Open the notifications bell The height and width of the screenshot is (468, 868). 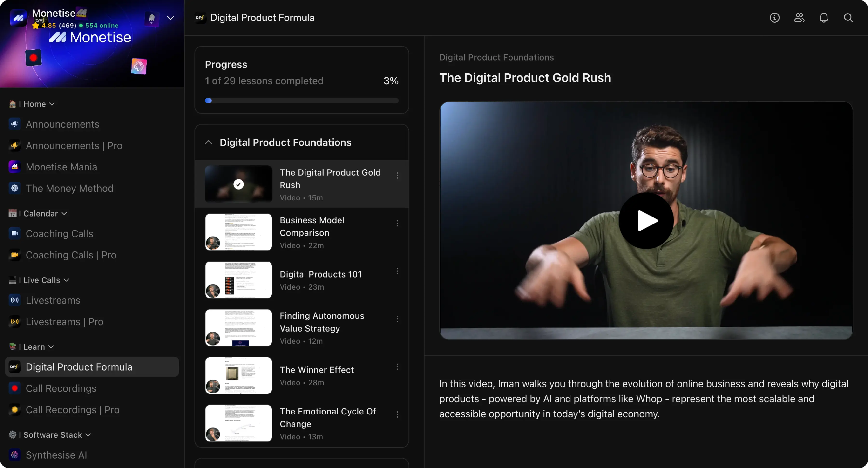click(824, 18)
